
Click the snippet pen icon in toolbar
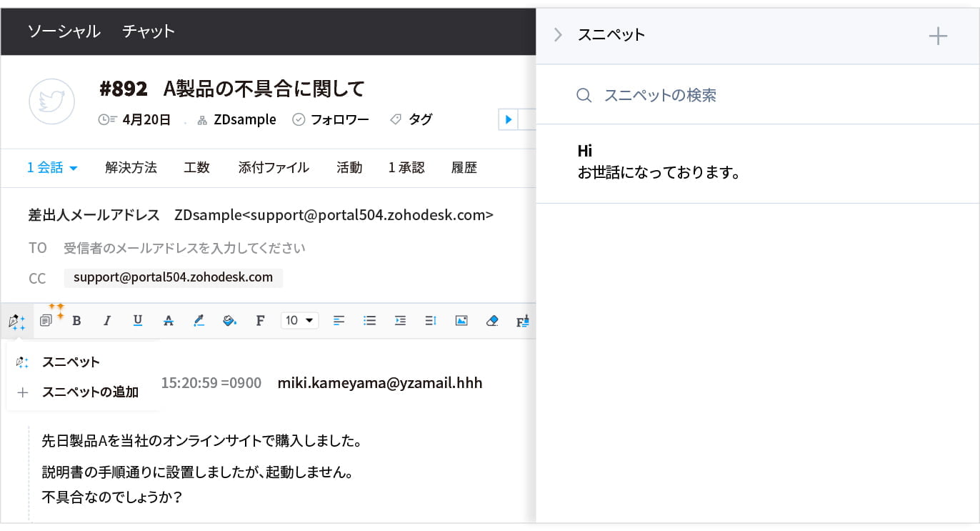(x=16, y=322)
